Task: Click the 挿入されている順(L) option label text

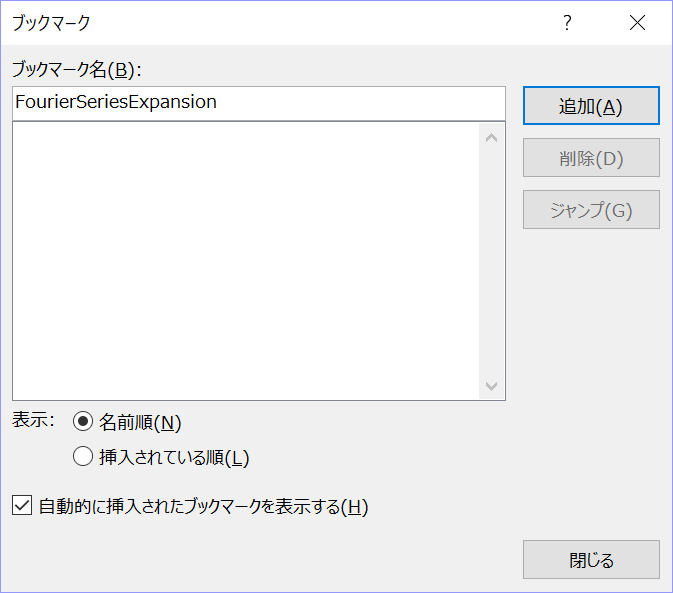Action: pos(174,458)
